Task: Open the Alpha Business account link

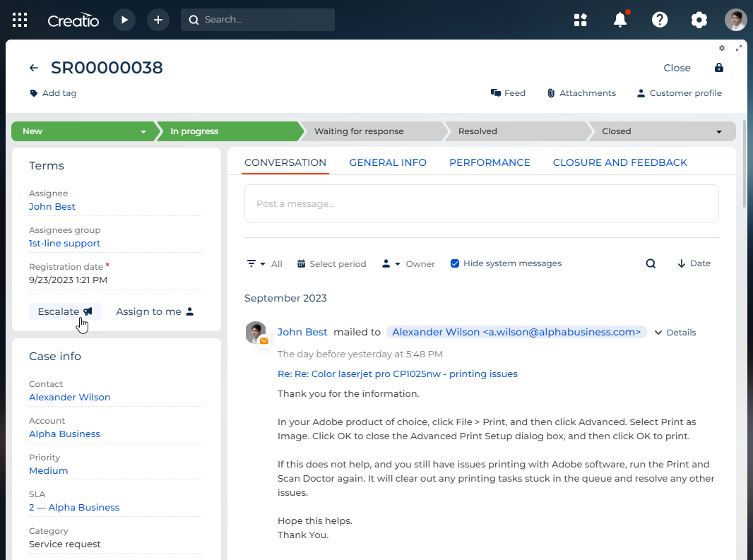Action: point(64,434)
